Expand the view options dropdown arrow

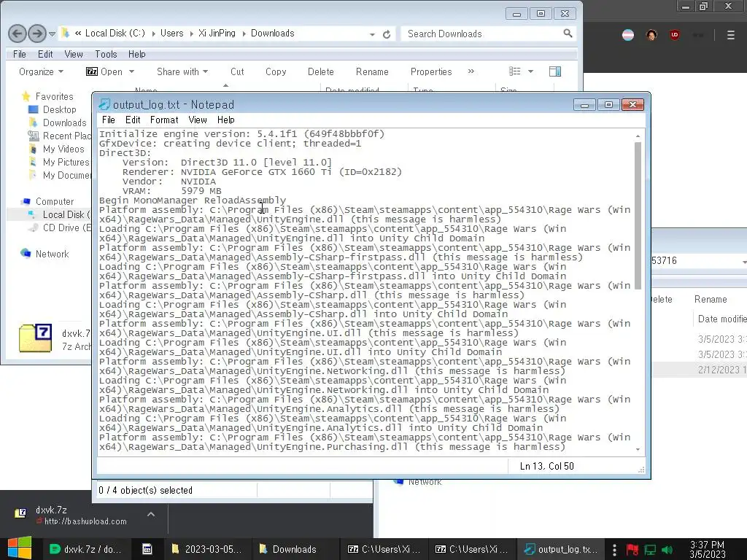(531, 72)
